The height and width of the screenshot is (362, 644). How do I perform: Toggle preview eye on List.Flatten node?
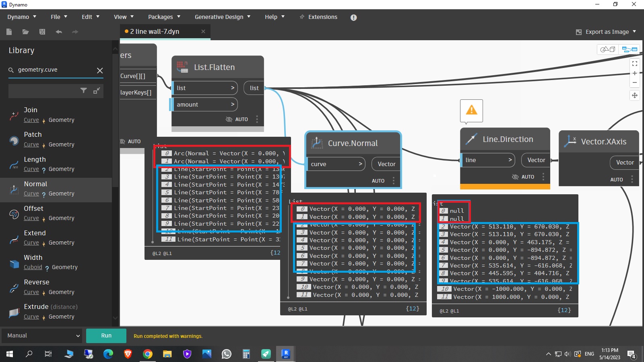tap(229, 119)
